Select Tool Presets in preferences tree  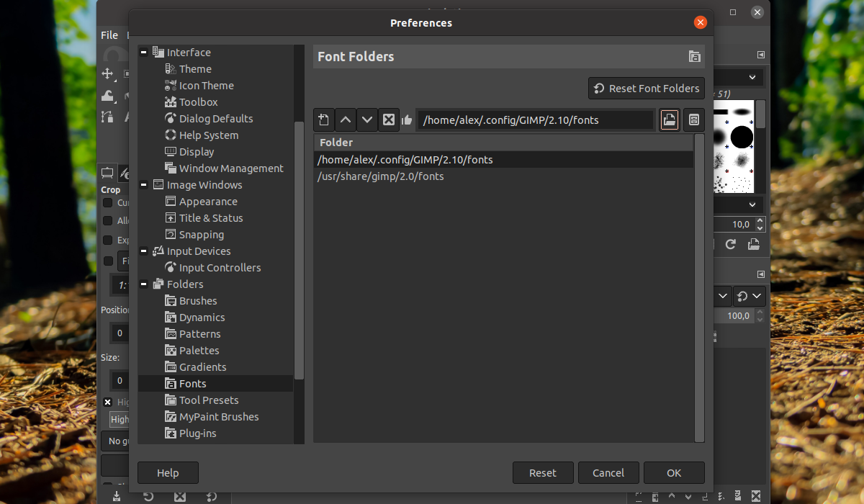point(208,400)
